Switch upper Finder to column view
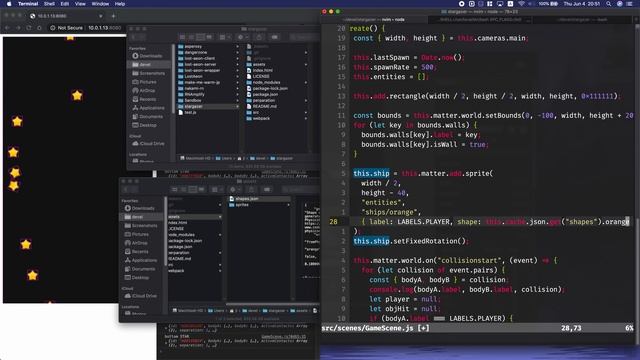This screenshot has height=360, width=640. click(200, 37)
